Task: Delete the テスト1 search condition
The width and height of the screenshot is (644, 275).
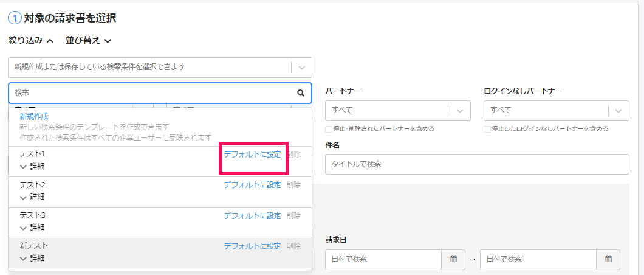Action: click(293, 155)
